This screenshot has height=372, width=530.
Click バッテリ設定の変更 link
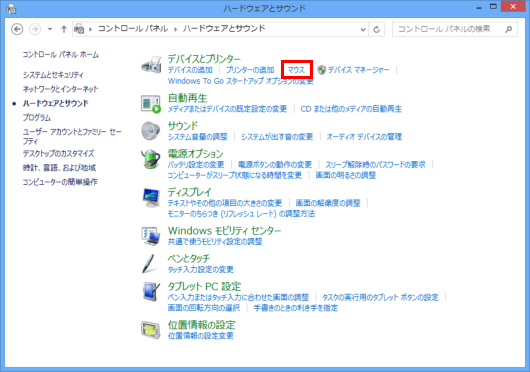[x=196, y=165]
